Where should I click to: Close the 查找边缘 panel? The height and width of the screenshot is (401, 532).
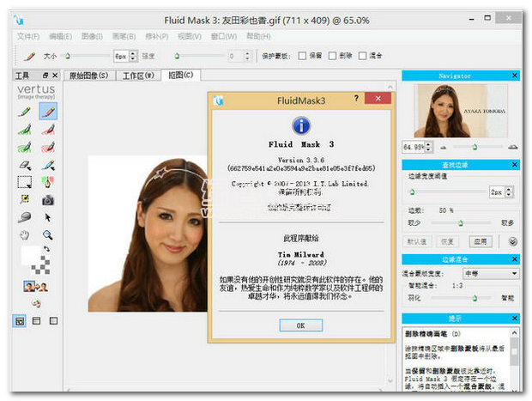514,165
